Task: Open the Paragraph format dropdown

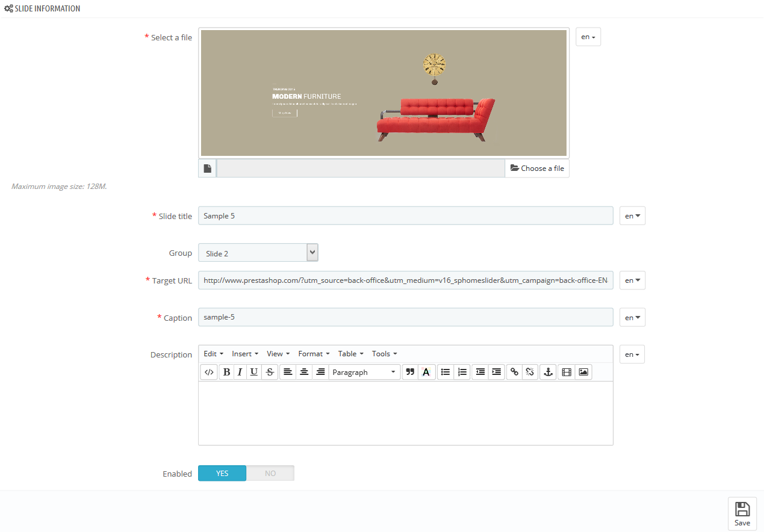Action: pos(365,372)
